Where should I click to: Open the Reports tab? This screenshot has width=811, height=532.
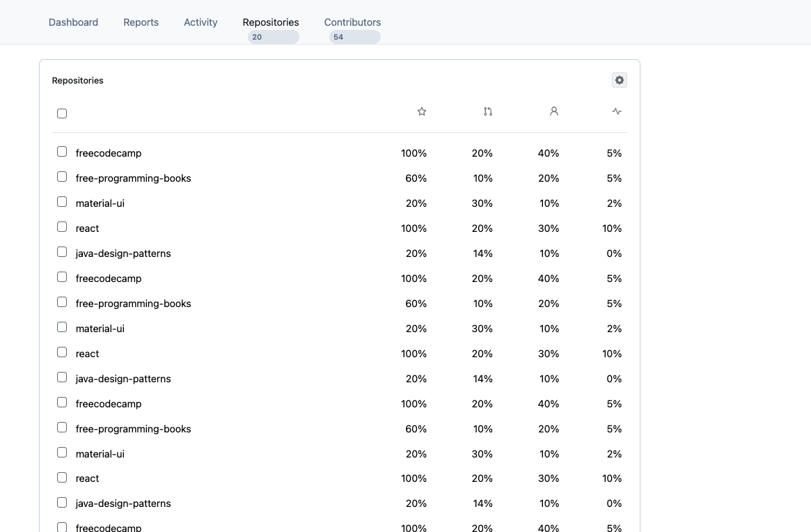141,22
